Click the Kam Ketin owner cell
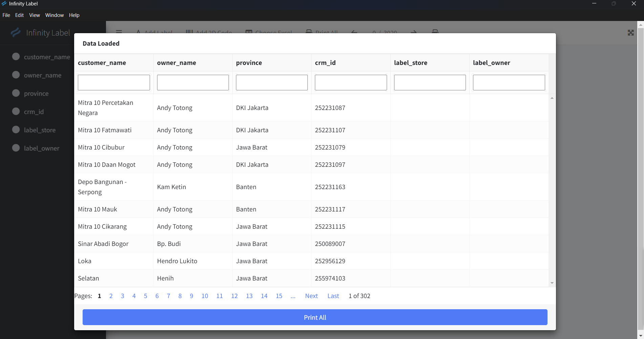 point(193,187)
